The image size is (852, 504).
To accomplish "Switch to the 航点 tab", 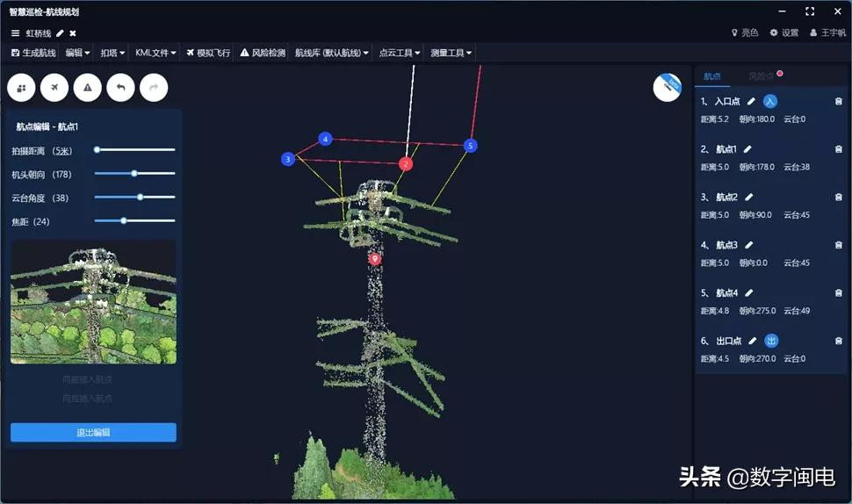I will (x=711, y=76).
